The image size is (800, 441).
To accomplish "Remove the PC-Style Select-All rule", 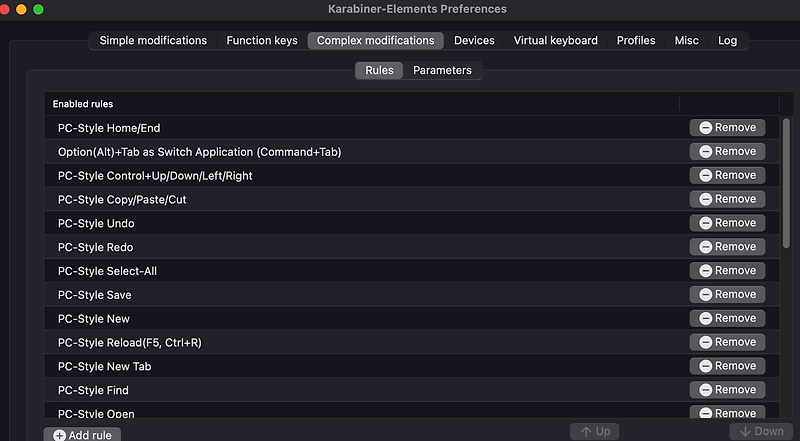I will [x=727, y=271].
